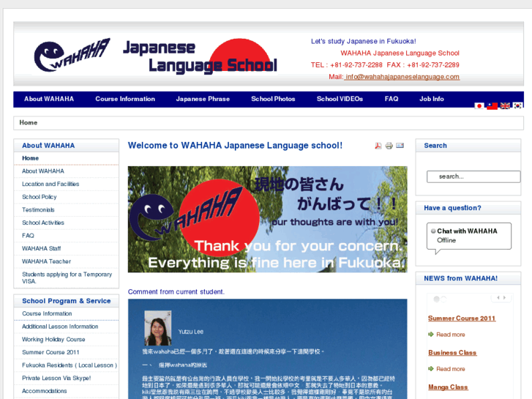This screenshot has height=399, width=532.
Task: Show the previous news slide with left arrow
Action: point(498,298)
